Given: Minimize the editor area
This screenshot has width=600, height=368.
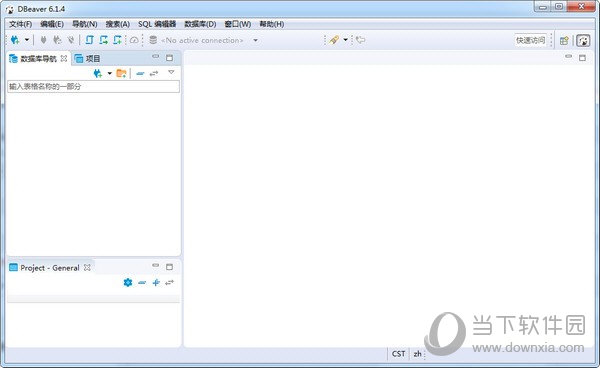Looking at the screenshot, I should point(569,57).
